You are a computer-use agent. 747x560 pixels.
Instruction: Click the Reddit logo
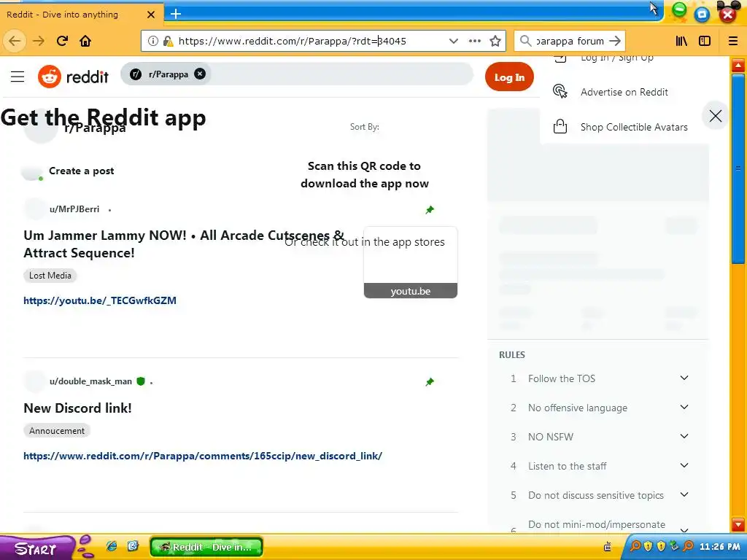(x=74, y=76)
